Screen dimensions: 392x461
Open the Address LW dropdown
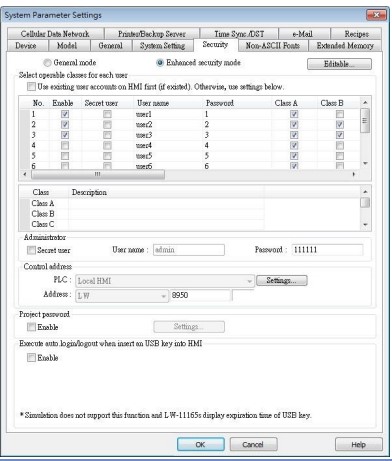[x=122, y=296]
